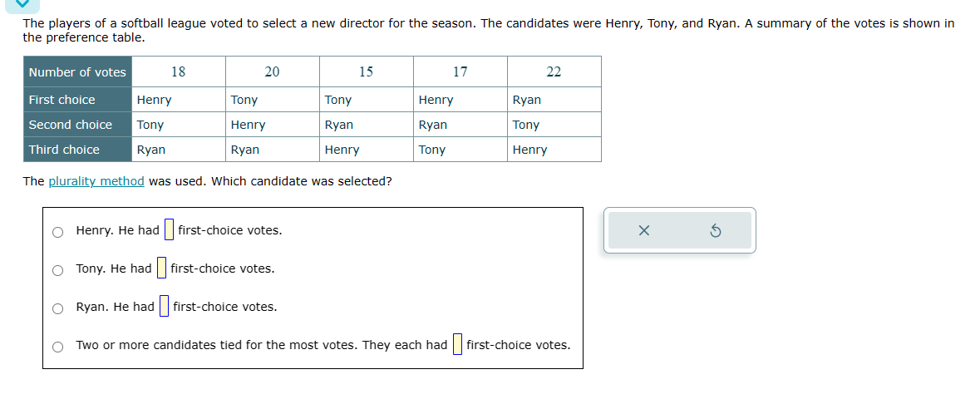Click Ryan first choice cell under 22
The width and height of the screenshot is (980, 399).
(x=554, y=100)
